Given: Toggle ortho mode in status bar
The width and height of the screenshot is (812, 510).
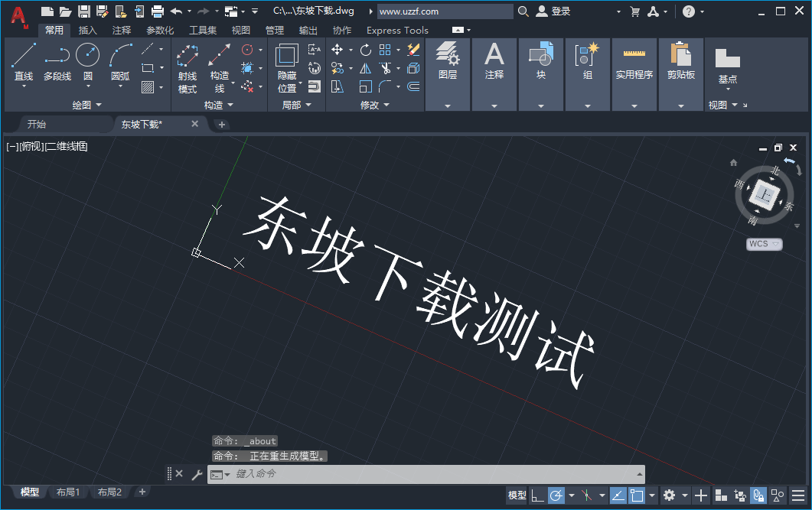Looking at the screenshot, I should pos(537,495).
